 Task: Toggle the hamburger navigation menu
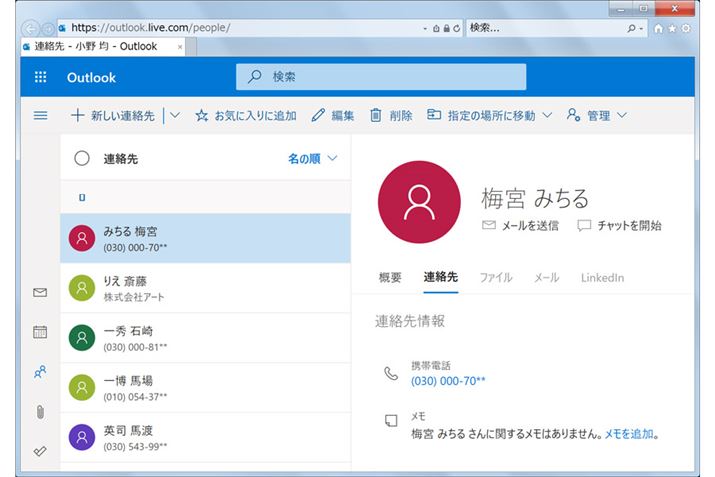point(41,116)
